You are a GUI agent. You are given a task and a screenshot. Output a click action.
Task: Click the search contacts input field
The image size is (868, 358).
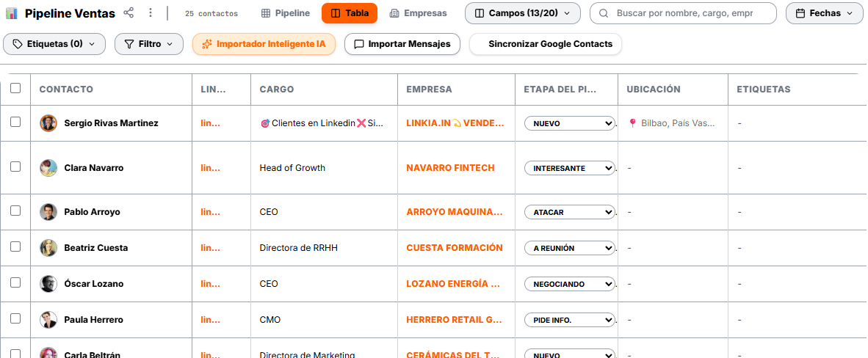(683, 13)
